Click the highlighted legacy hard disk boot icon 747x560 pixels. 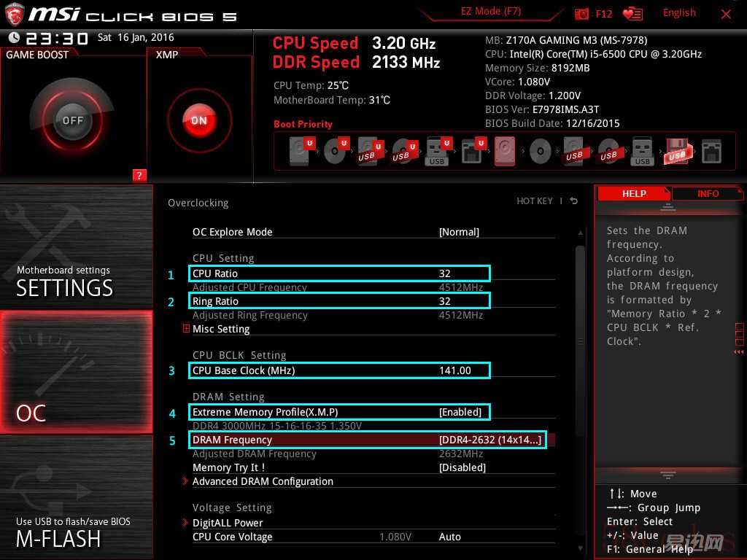tap(505, 151)
